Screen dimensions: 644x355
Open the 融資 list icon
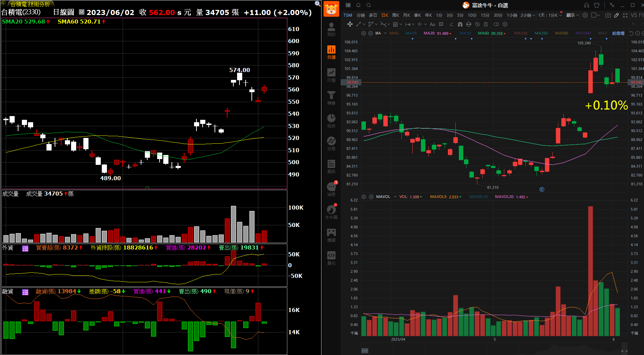[x=25, y=292]
